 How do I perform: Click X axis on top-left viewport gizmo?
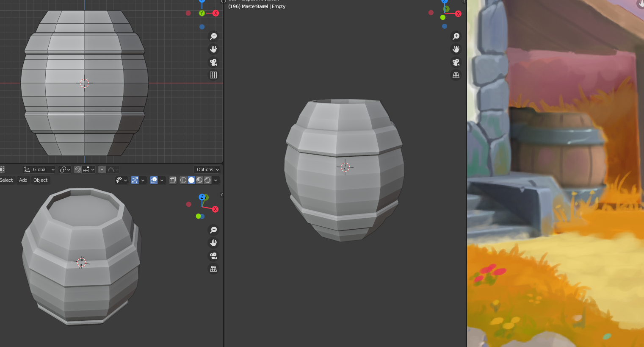point(216,13)
